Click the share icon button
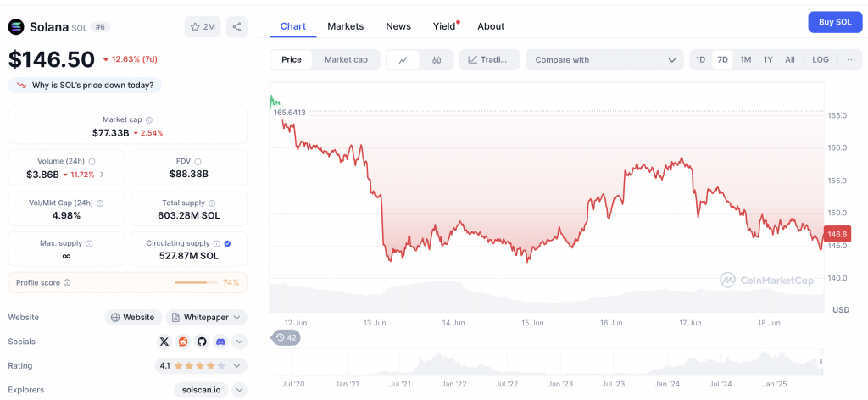 point(237,26)
